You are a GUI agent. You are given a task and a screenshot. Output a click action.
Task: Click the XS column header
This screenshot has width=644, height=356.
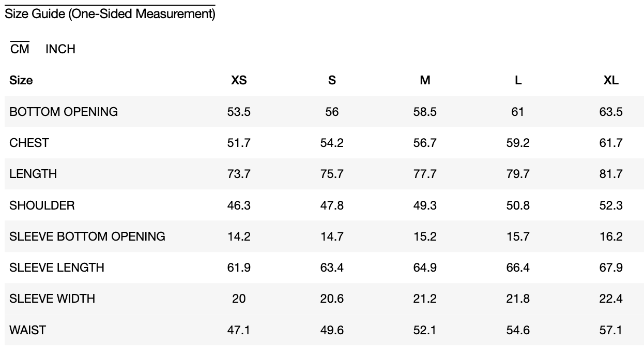(x=239, y=80)
